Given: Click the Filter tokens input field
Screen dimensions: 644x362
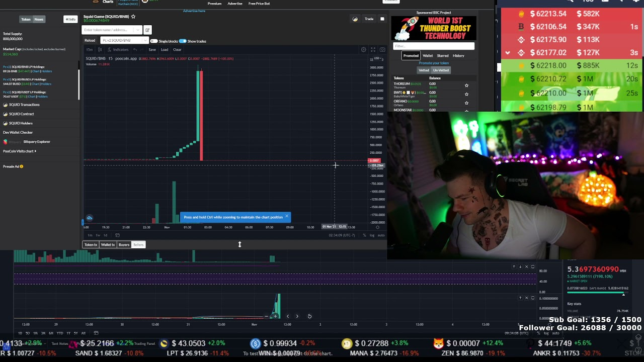Looking at the screenshot, I should (433, 46).
